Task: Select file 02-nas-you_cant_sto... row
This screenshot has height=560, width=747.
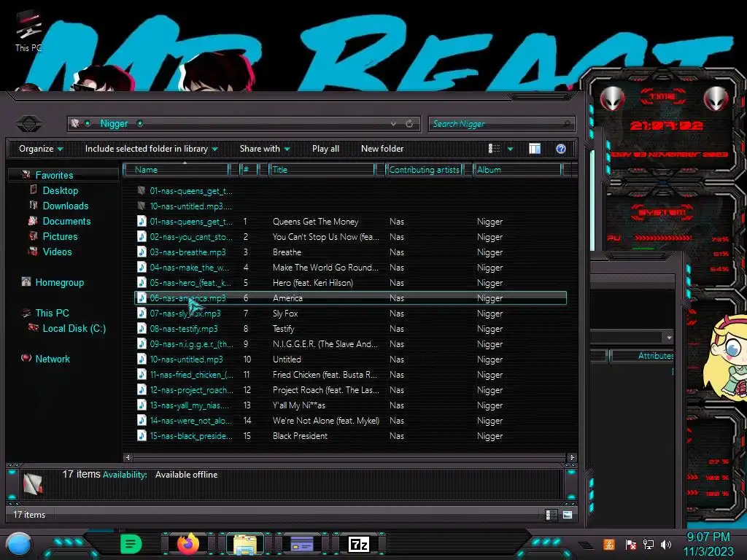Action: [x=351, y=237]
